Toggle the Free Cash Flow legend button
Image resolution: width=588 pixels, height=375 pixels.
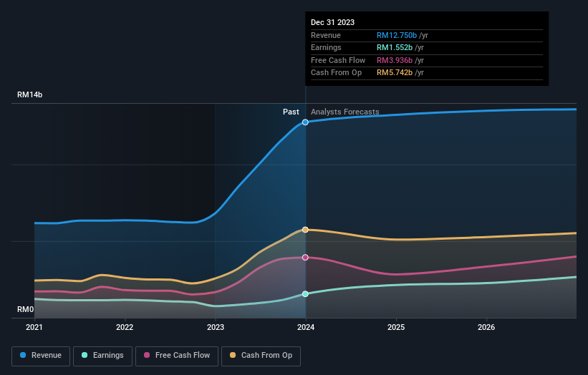177,356
